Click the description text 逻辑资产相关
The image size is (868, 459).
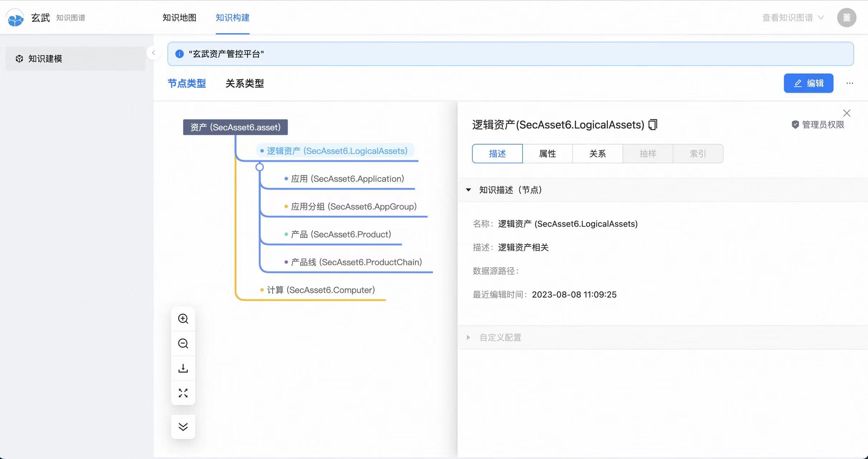[x=523, y=247]
